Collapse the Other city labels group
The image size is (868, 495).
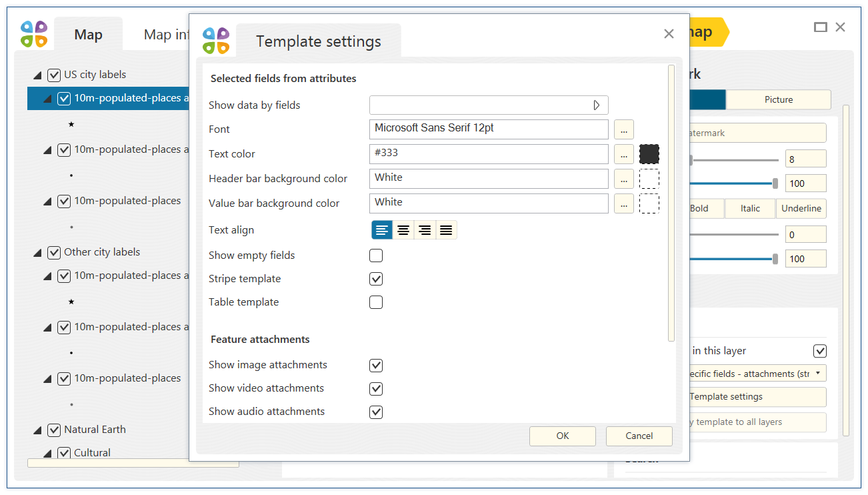(37, 253)
